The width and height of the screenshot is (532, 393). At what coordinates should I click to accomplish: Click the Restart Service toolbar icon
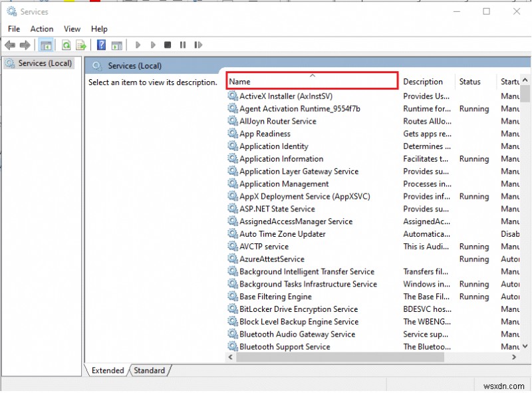199,45
